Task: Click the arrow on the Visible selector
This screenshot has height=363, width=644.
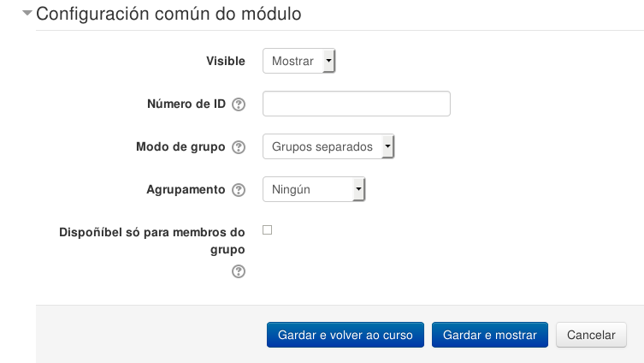Action: (329, 62)
